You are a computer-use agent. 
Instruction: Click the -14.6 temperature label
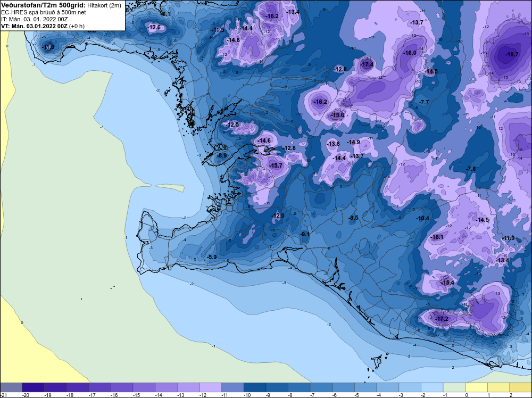[x=264, y=140]
